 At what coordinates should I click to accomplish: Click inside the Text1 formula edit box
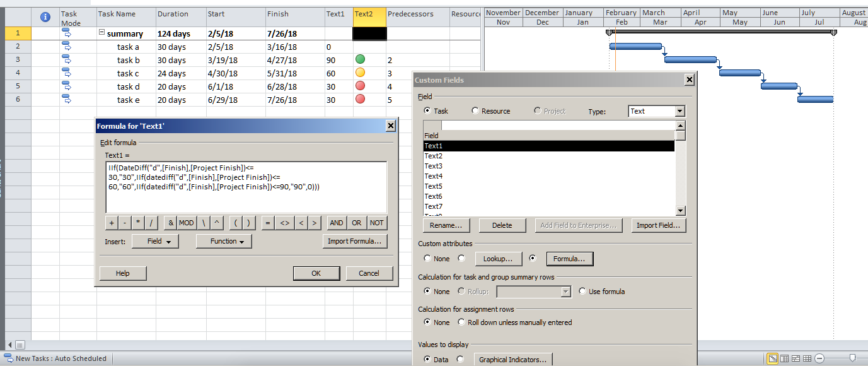point(246,187)
